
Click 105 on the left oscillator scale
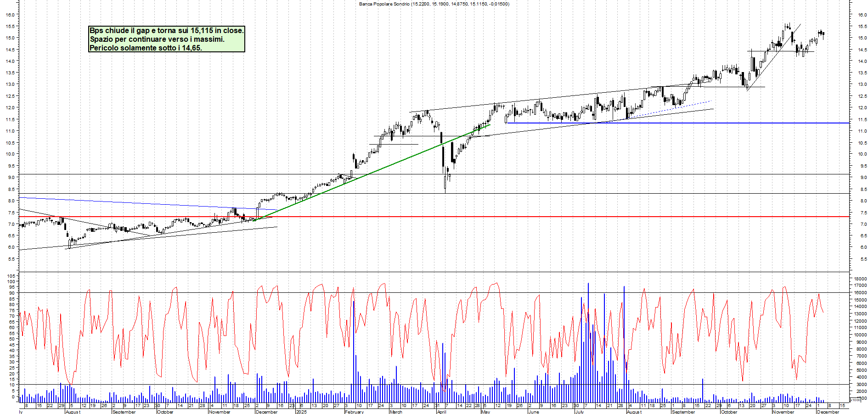11,276
